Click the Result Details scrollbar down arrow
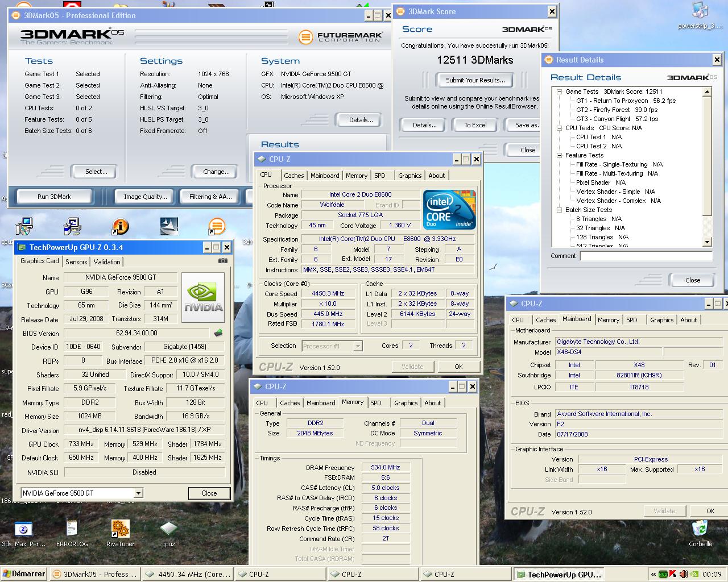 [x=708, y=242]
